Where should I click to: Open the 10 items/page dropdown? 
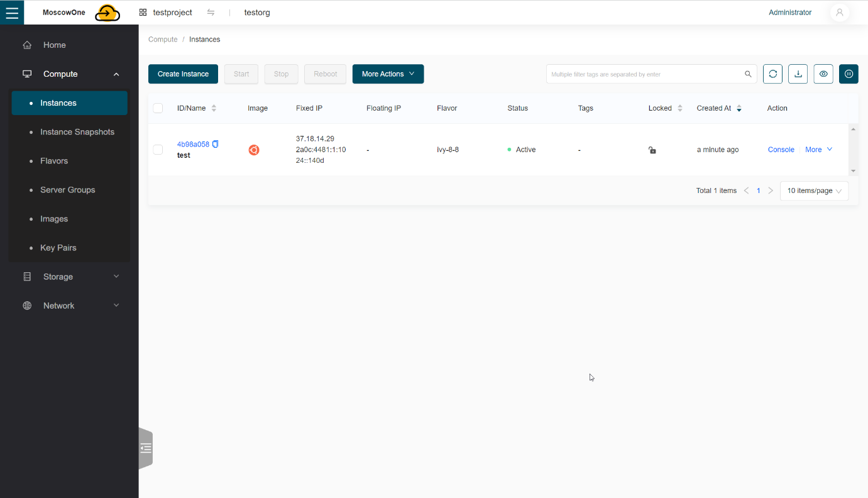click(813, 191)
